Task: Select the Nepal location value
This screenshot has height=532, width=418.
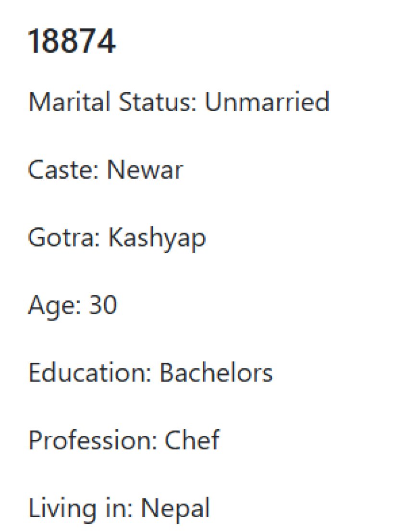Action: (x=175, y=509)
